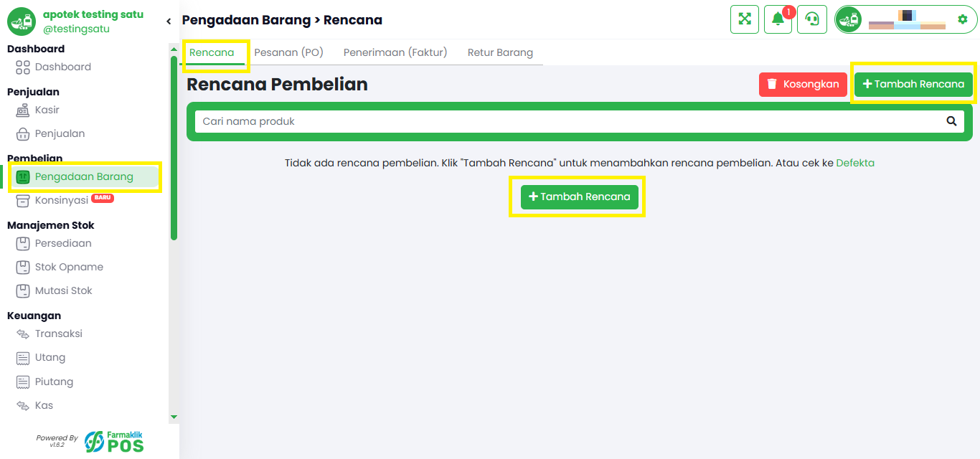This screenshot has width=980, height=459.
Task: Click sidebar scroll down arrow
Action: (x=174, y=417)
